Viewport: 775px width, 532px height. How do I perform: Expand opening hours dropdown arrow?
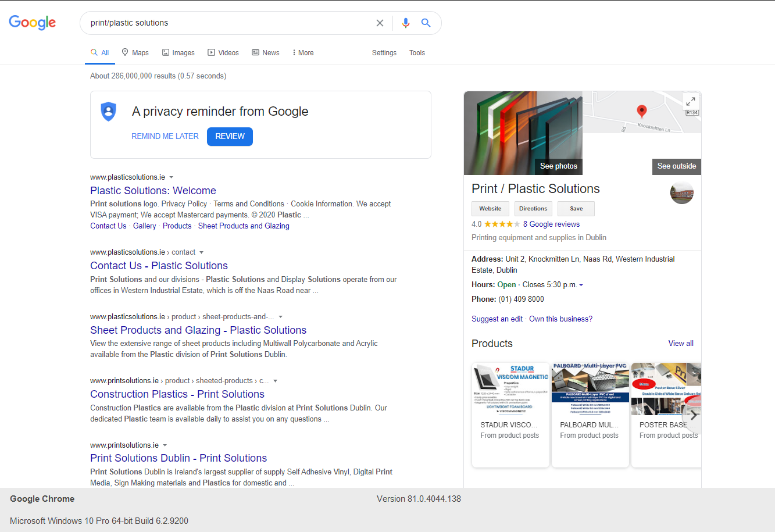(x=581, y=285)
